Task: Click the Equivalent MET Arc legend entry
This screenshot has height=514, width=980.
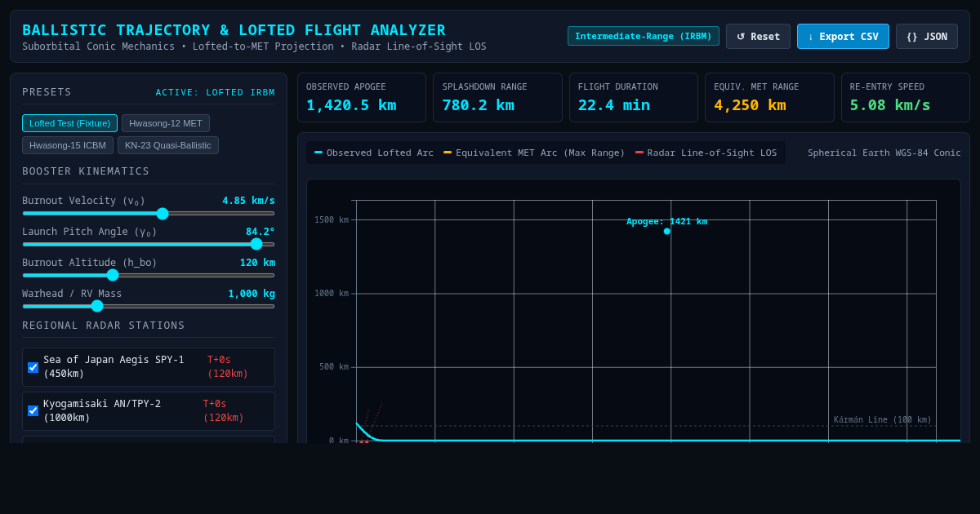Action: coord(534,153)
